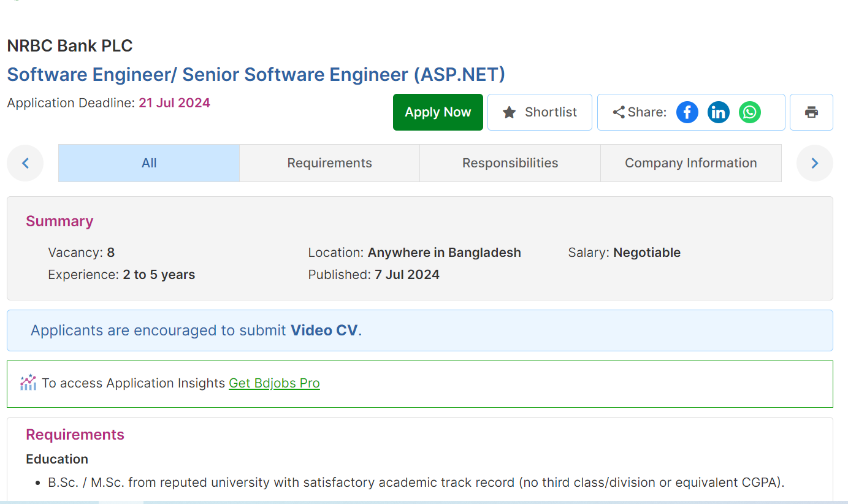Click the Published date 7 Jul 2024
848x504 pixels.
407,275
